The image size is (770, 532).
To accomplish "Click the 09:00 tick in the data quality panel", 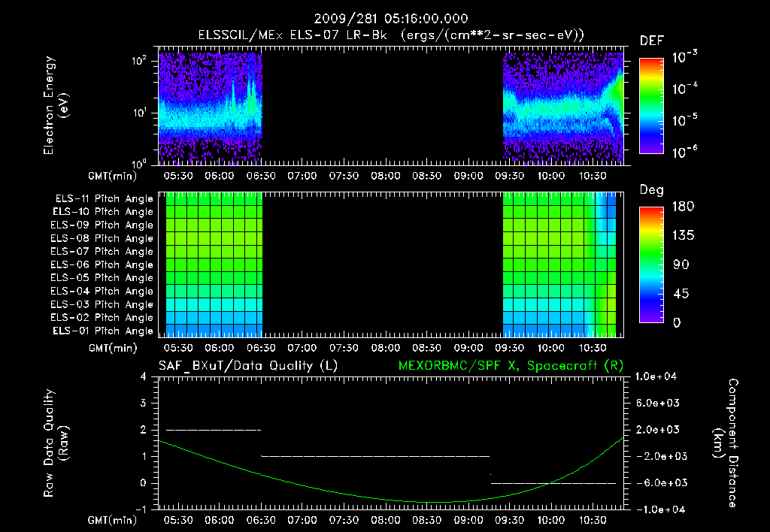I will [x=468, y=520].
